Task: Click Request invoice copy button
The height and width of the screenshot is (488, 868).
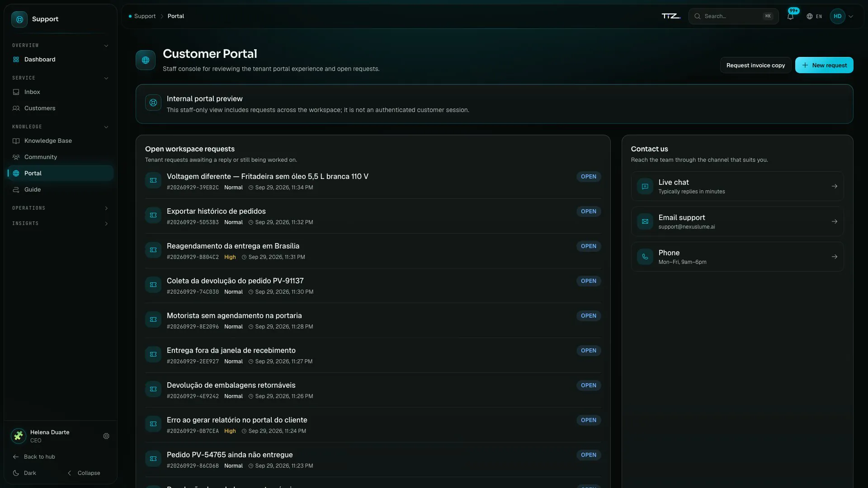Action: click(755, 65)
